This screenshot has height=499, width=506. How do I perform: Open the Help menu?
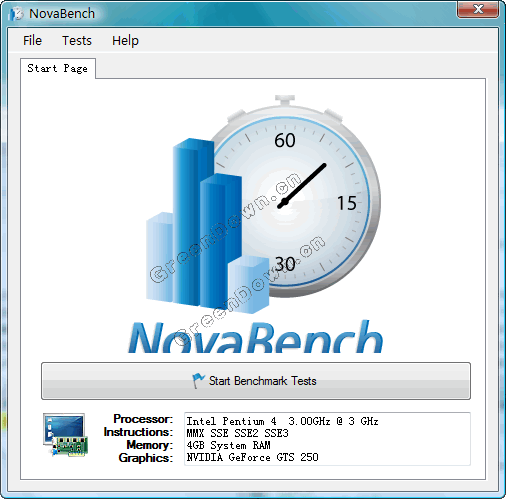125,41
